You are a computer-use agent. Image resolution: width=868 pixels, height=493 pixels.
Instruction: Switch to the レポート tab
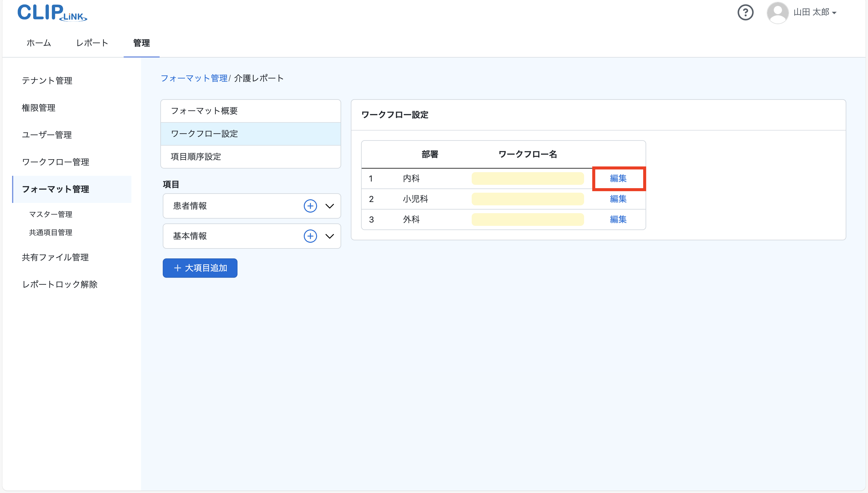[92, 43]
